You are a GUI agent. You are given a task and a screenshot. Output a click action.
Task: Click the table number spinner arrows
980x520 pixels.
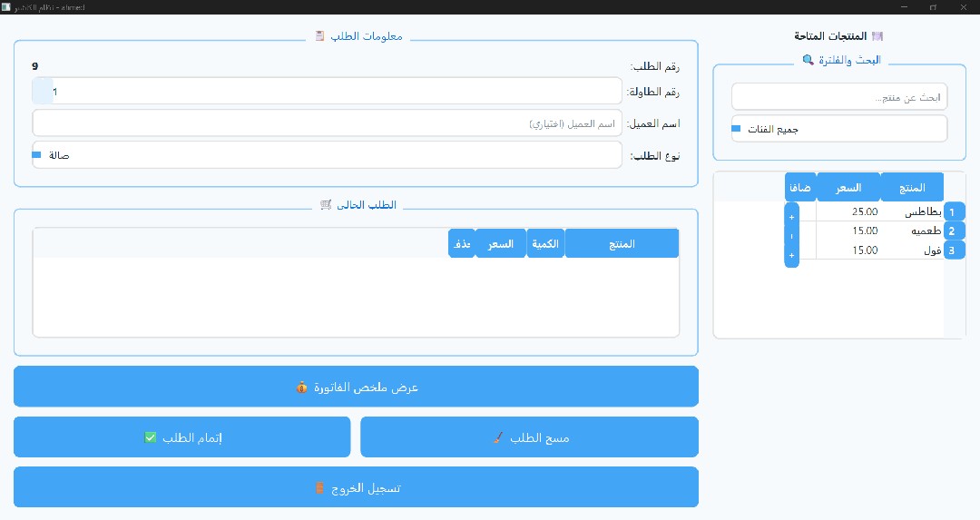coord(43,92)
